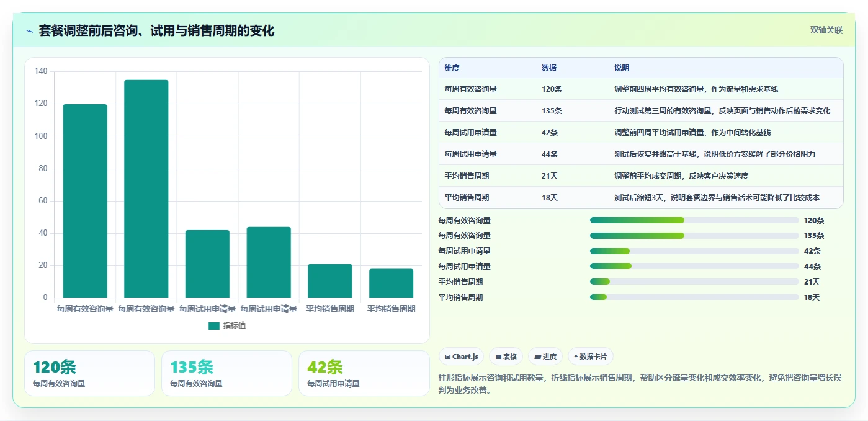Viewport: 868px width, 421px height.
Task: Click the progress bar beside 42条
Action: click(694, 251)
